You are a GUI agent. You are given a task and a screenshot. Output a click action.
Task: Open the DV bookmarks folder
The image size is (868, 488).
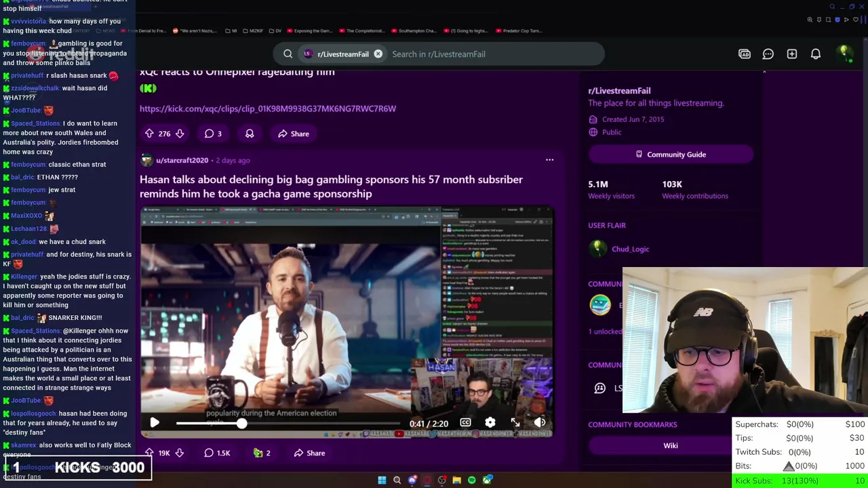coord(275,30)
